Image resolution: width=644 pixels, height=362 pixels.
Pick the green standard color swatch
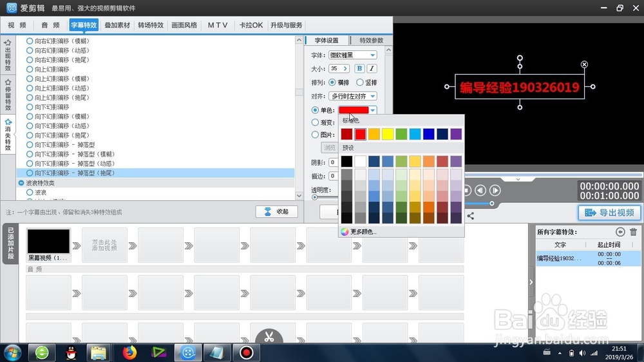401,134
